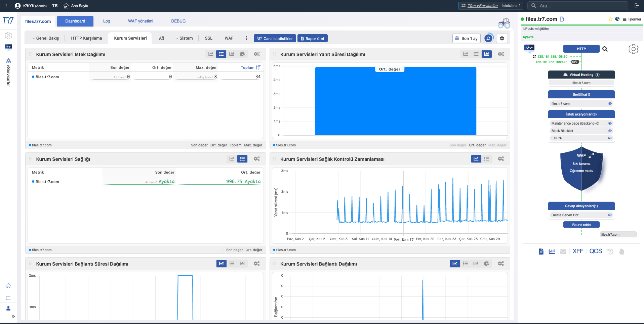Select the HTTP Karşılama sub-tab

(86, 38)
